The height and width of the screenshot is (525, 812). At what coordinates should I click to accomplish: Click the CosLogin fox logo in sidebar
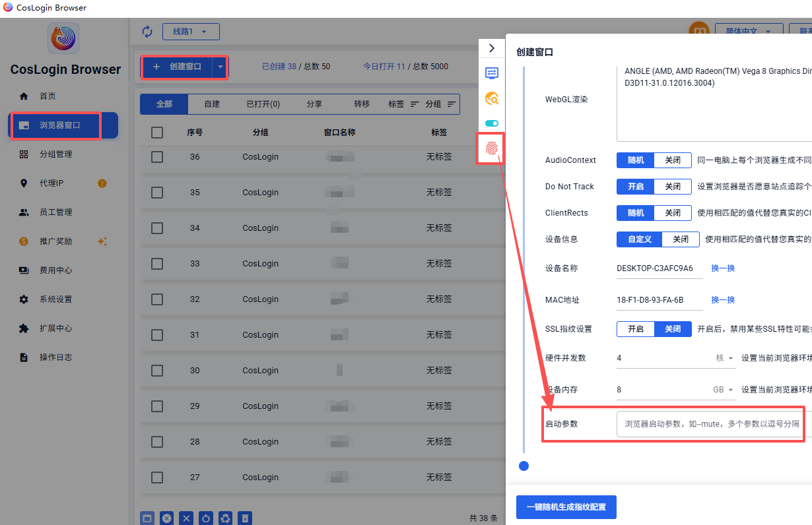[x=63, y=38]
